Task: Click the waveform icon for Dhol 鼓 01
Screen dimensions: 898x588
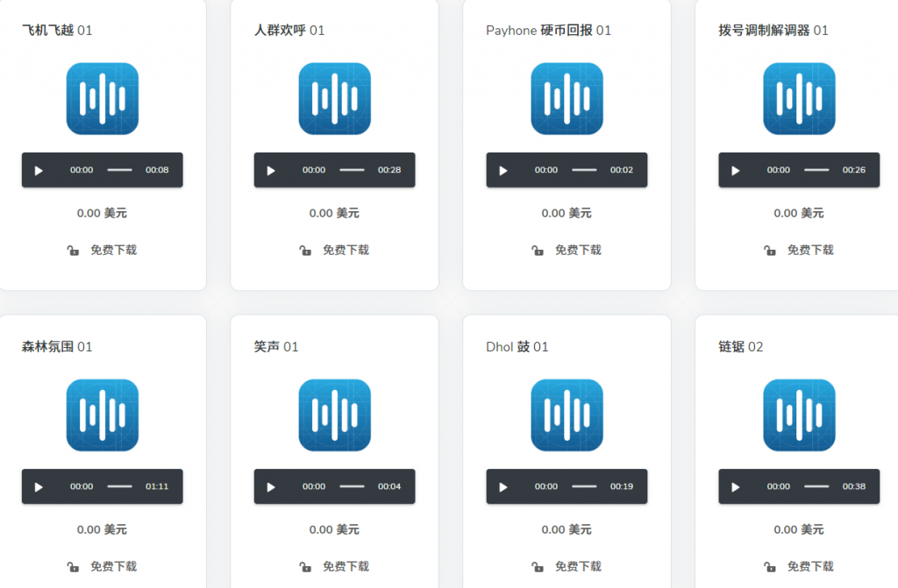Action: coord(567,414)
